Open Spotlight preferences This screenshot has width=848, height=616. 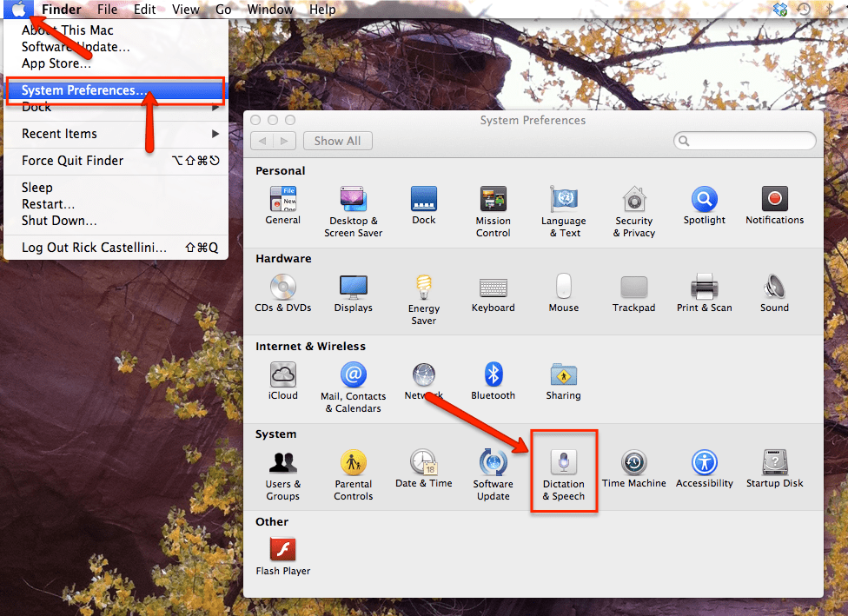tap(704, 205)
